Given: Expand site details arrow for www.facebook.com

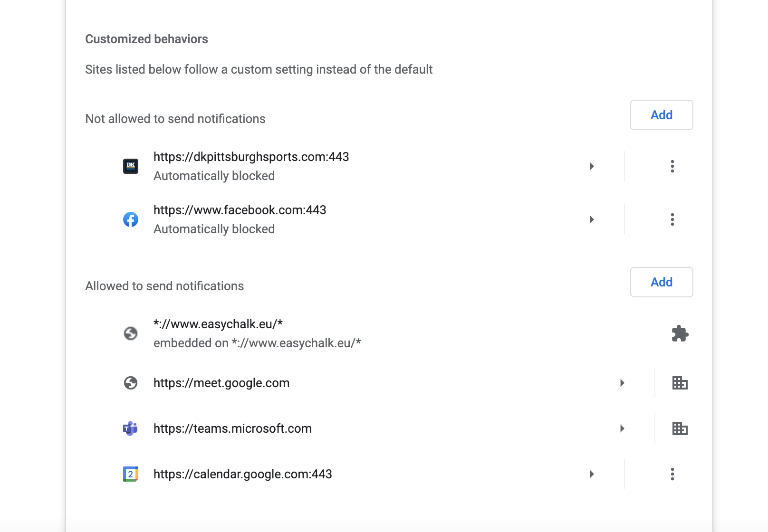Looking at the screenshot, I should [x=592, y=219].
